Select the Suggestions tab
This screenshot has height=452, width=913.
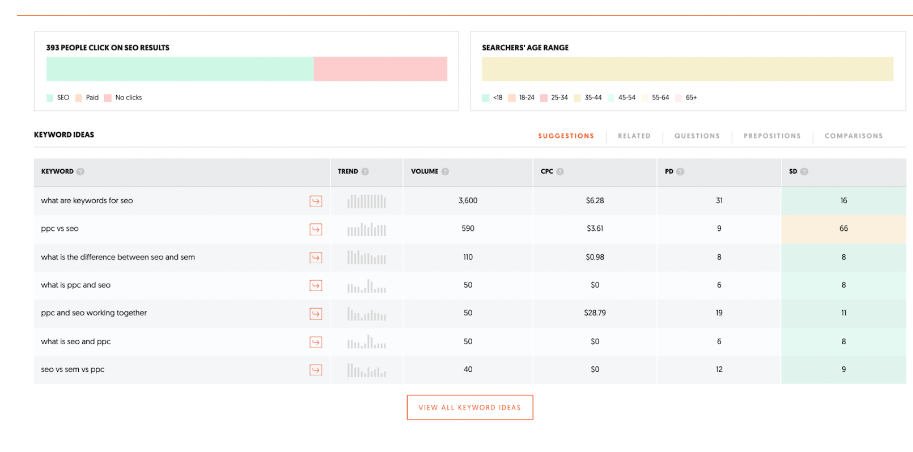[x=566, y=136]
